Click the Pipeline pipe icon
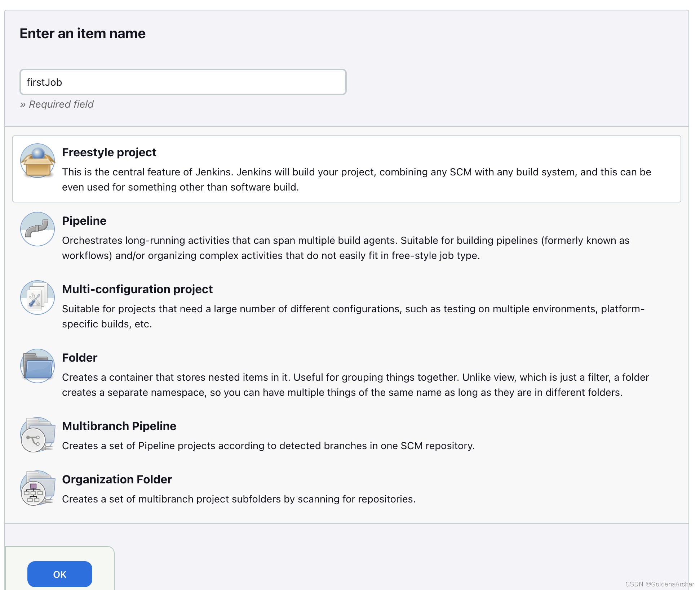The width and height of the screenshot is (700, 590). coord(37,229)
